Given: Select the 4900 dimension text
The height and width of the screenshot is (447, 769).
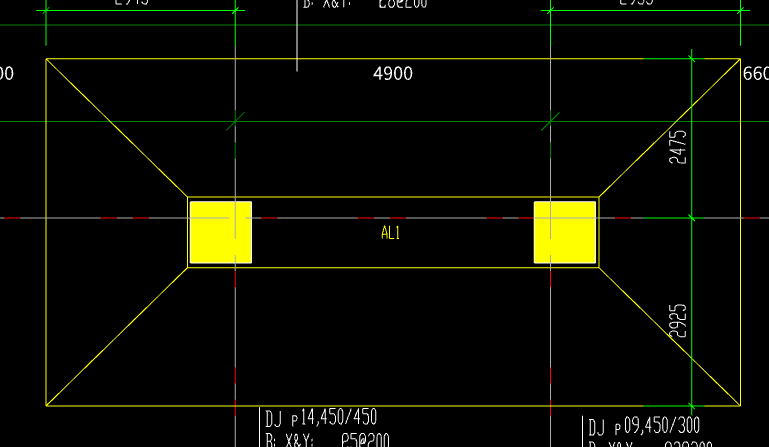Looking at the screenshot, I should (x=392, y=74).
